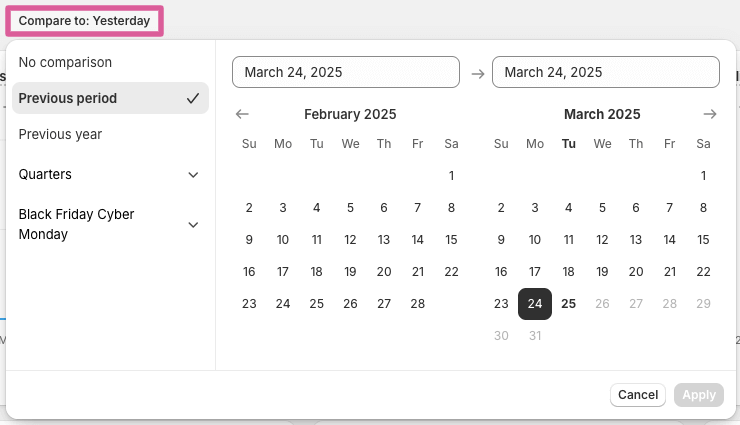Pick February 1 in the calendar

451,176
